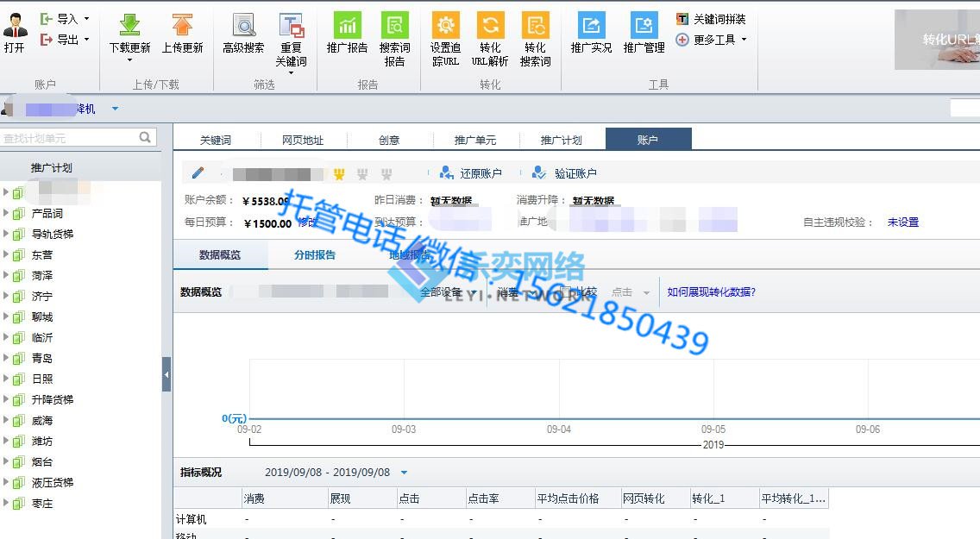Image resolution: width=980 pixels, height=539 pixels.
Task: Click 更多工具 plus icon
Action: pyautogui.click(x=682, y=40)
